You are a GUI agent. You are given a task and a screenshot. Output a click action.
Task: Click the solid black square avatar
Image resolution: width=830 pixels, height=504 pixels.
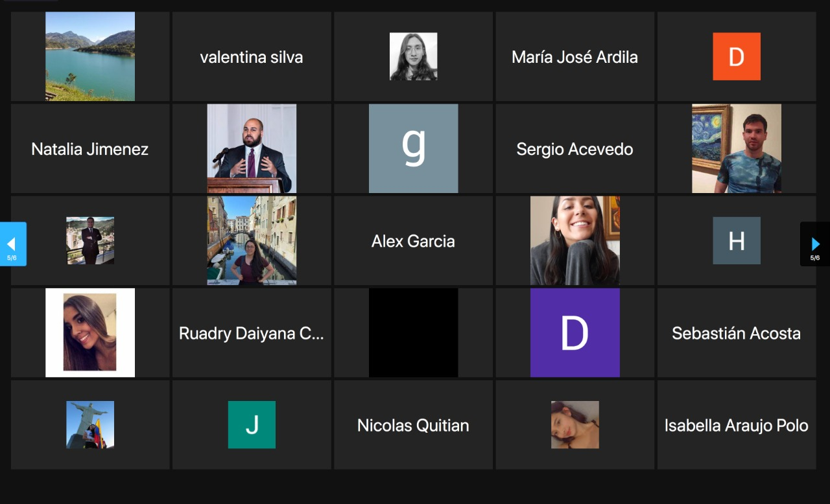coord(413,332)
